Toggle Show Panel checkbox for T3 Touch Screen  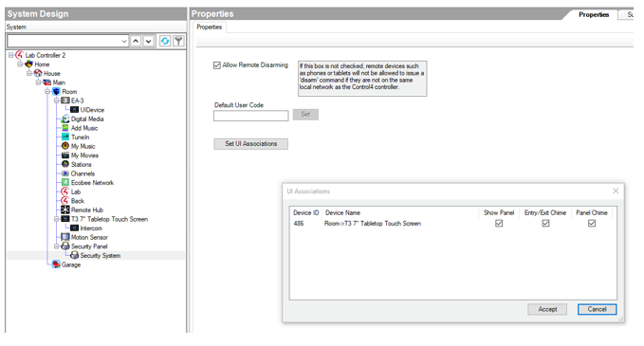(499, 224)
